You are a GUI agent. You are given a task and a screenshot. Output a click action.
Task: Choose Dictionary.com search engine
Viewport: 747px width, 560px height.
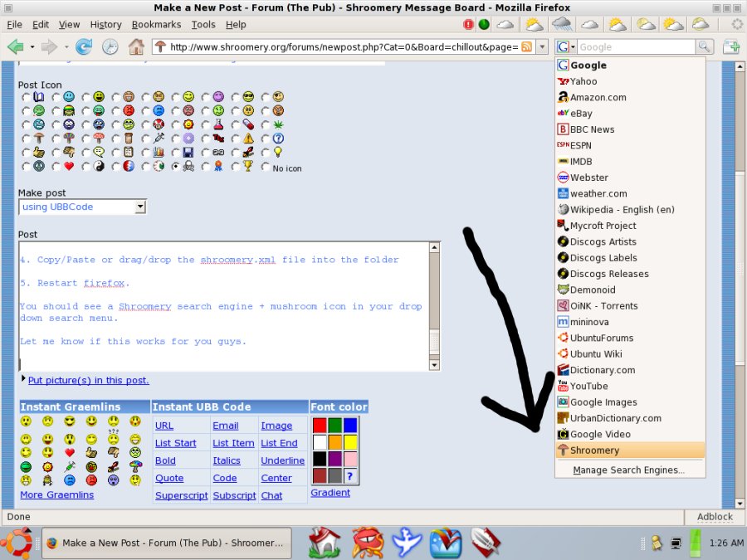tap(630, 370)
